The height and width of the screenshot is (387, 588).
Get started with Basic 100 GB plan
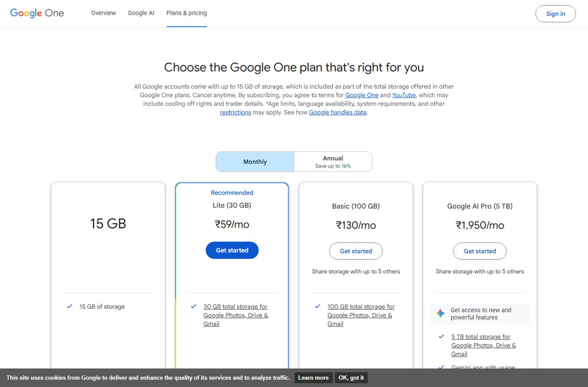click(356, 251)
